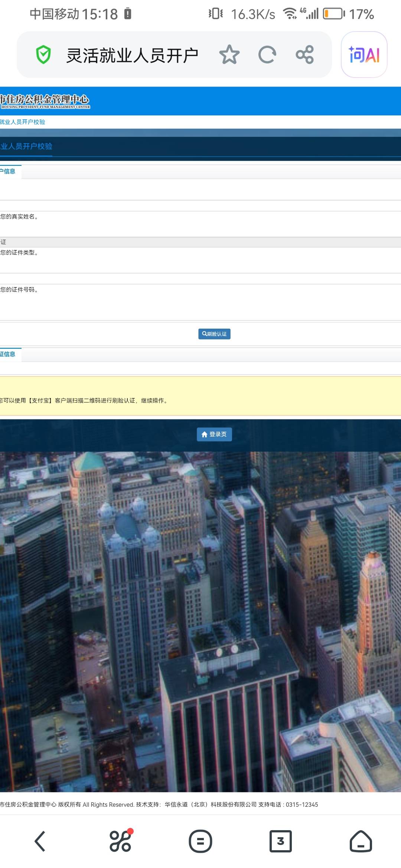Open the 就业人员开户校验 breadcrumb link

22,122
